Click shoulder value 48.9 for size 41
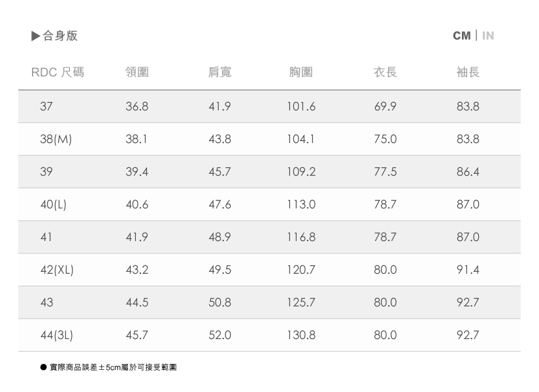539x392 pixels. 220,237
